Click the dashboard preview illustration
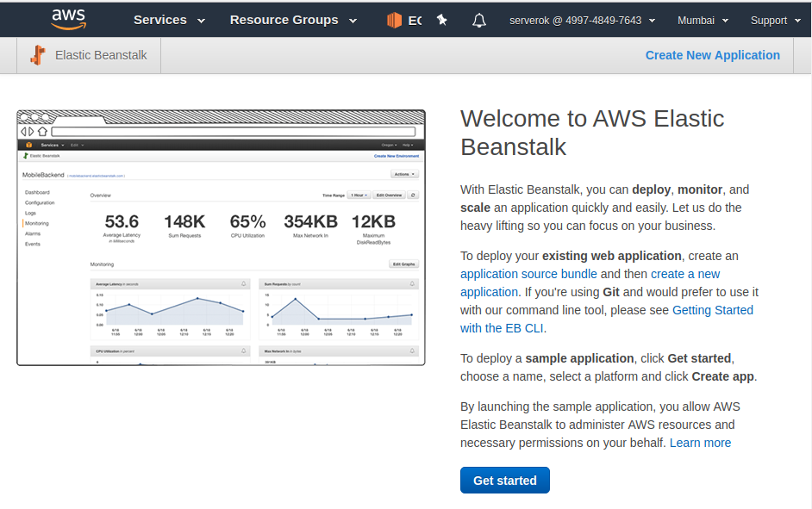 (221, 238)
